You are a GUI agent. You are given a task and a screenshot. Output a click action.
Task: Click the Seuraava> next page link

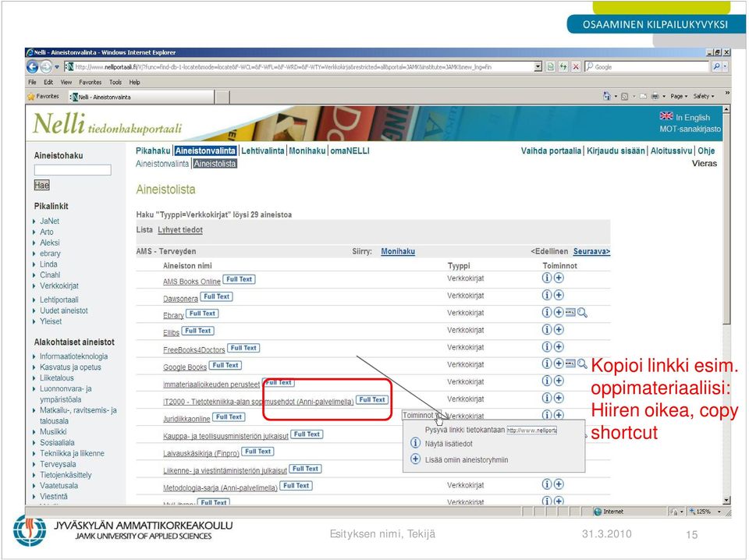(591, 251)
